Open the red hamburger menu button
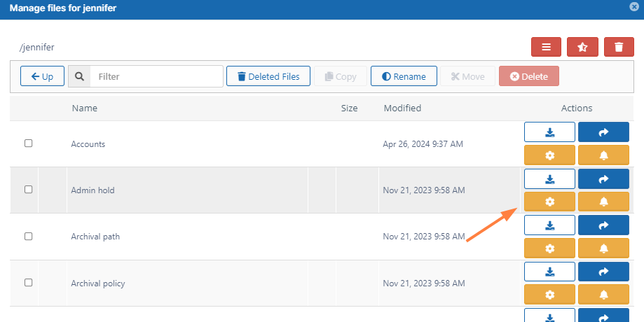This screenshot has width=644, height=322. (x=546, y=47)
